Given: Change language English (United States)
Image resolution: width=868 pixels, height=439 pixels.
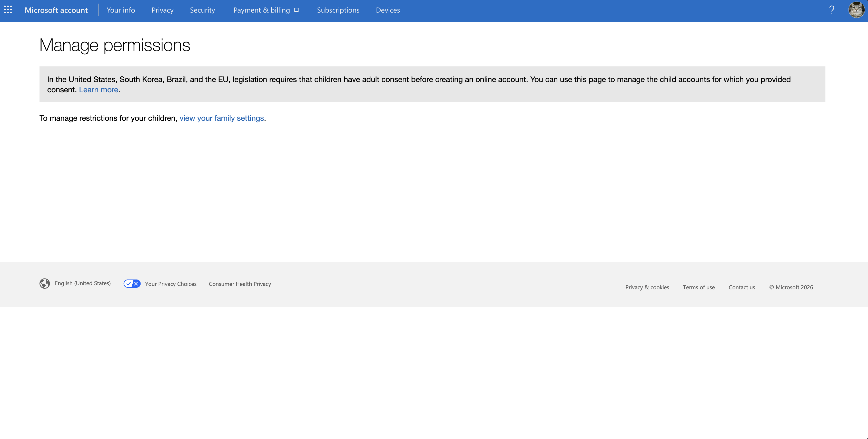Looking at the screenshot, I should pyautogui.click(x=83, y=283).
